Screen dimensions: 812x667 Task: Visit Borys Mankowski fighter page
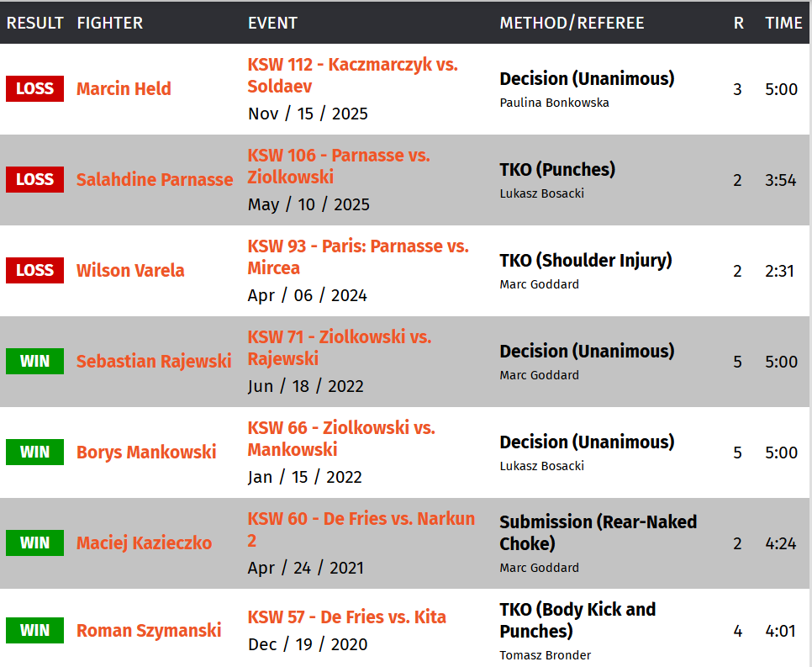[x=146, y=453]
